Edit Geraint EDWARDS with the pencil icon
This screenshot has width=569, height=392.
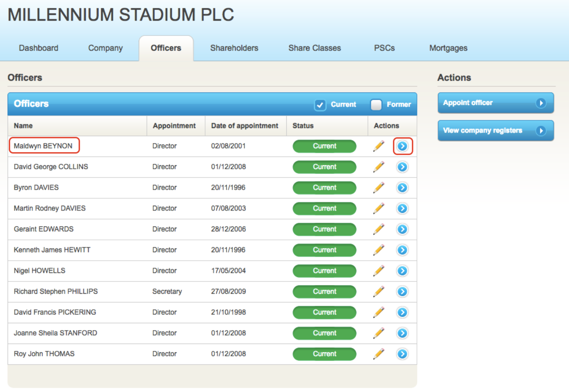click(x=379, y=229)
